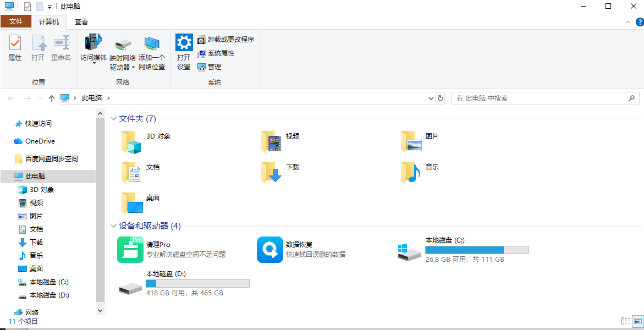Open the customize quick access toolbar dropdown

coord(49,7)
